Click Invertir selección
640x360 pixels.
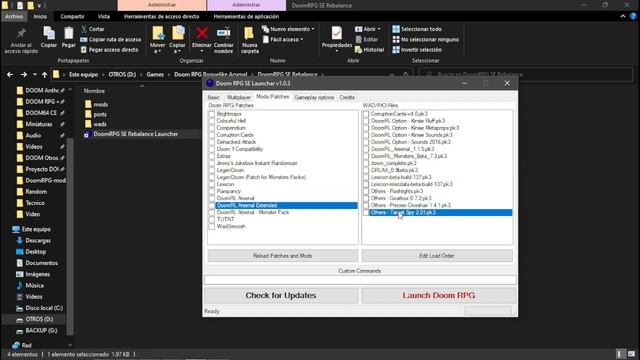(x=417, y=50)
